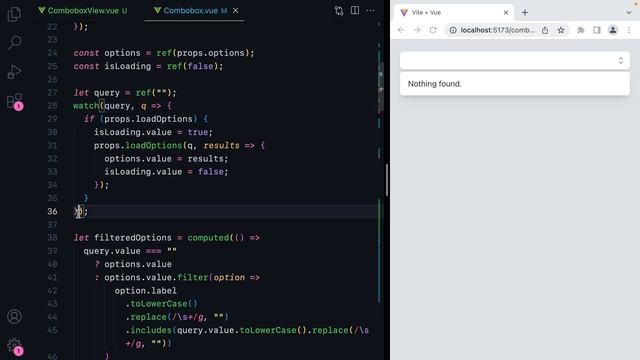Viewport: 640px width, 360px height.
Task: Click 'options.value = results;' on line 32
Action: [x=166, y=159]
